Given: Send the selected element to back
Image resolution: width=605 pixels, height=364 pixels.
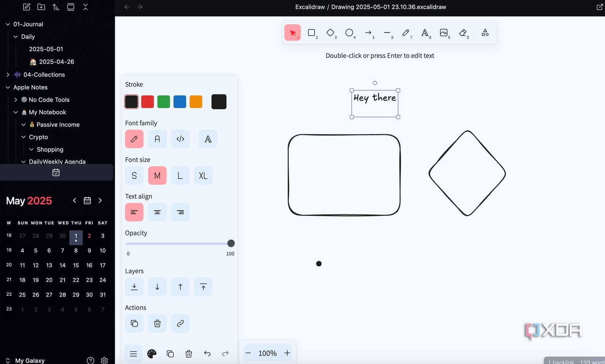Looking at the screenshot, I should click(134, 287).
